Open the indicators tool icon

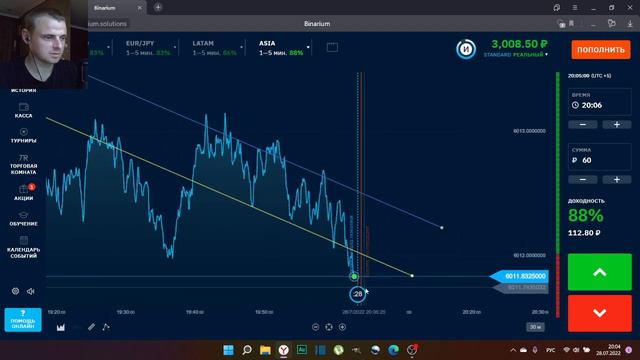pyautogui.click(x=106, y=327)
